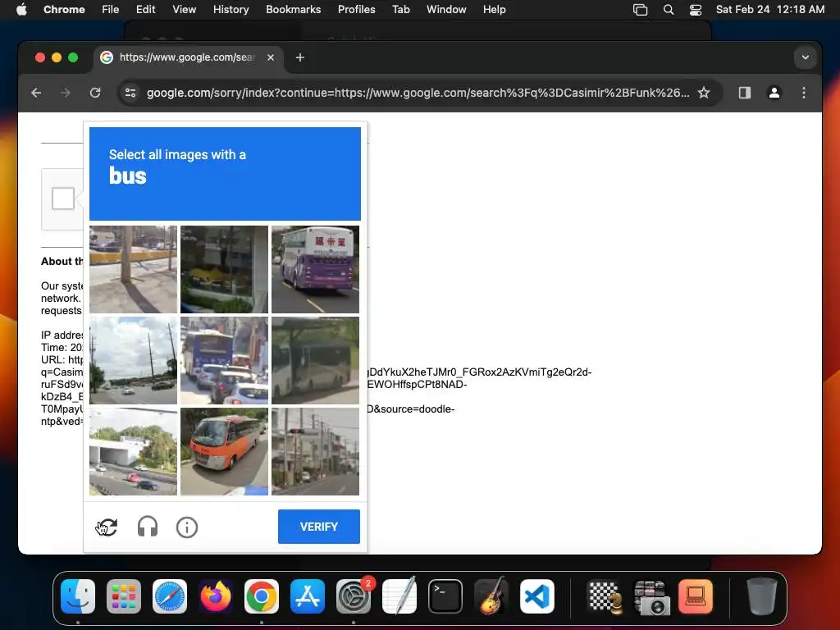Image resolution: width=840 pixels, height=630 pixels.
Task: Close the google.com tab
Action: 271,57
